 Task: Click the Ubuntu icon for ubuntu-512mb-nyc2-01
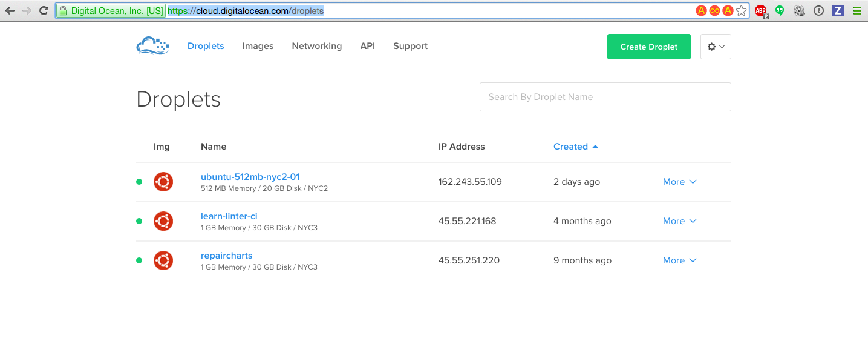tap(163, 182)
